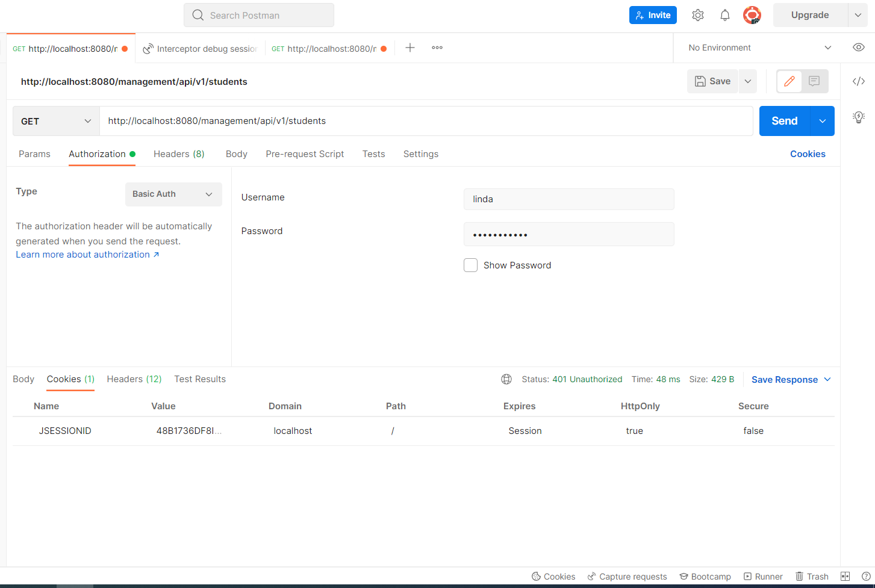875x588 pixels.
Task: Click the network globe icon near status
Action: pos(506,379)
